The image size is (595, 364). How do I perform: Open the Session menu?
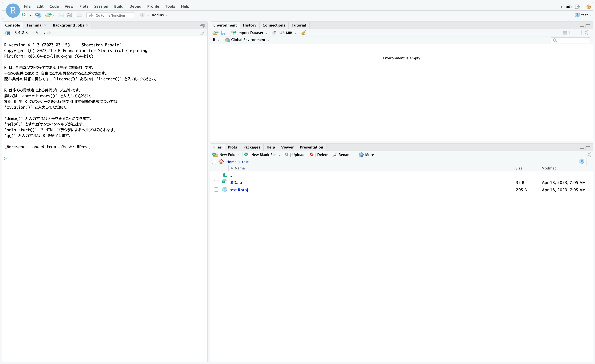(101, 6)
